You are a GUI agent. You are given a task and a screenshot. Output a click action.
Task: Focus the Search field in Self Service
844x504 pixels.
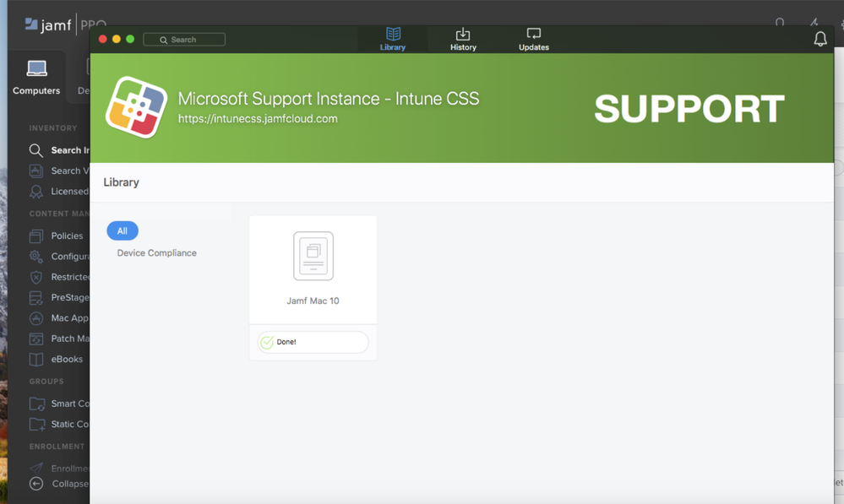(184, 40)
